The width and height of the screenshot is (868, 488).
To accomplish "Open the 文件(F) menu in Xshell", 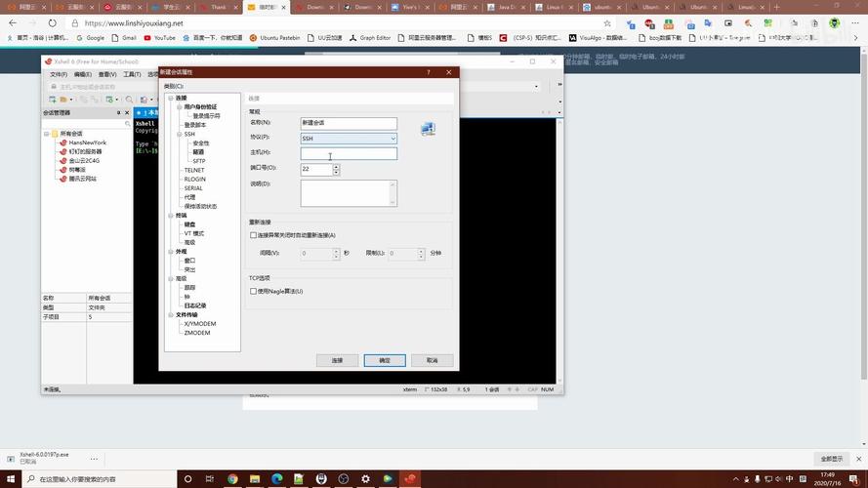I will click(x=59, y=74).
